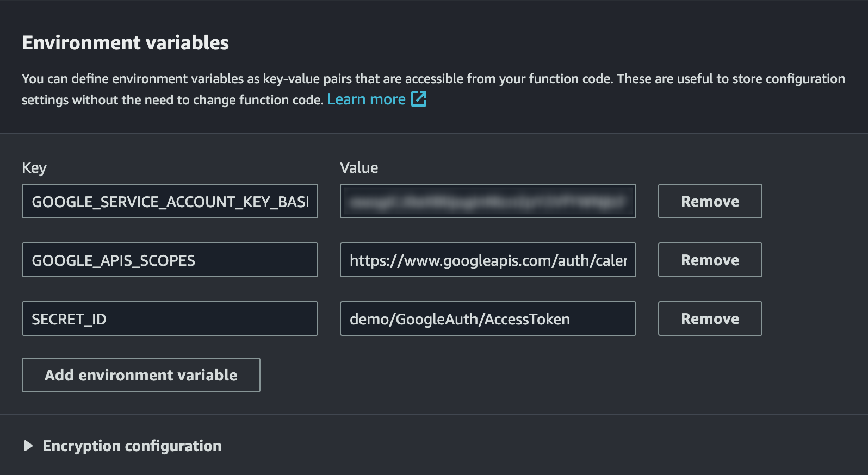Screen dimensions: 868x475
Task: Edit the SECRET_ID key field
Action: [x=170, y=318]
